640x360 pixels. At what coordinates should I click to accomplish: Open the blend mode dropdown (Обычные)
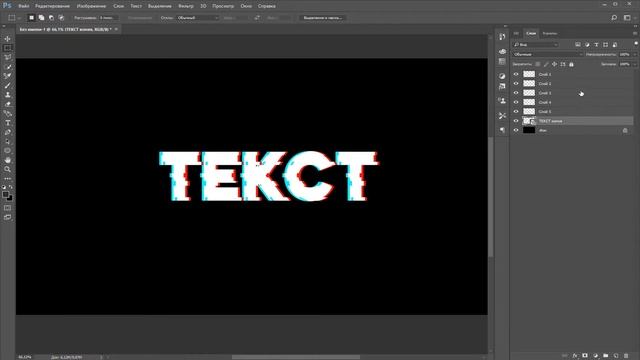548,54
